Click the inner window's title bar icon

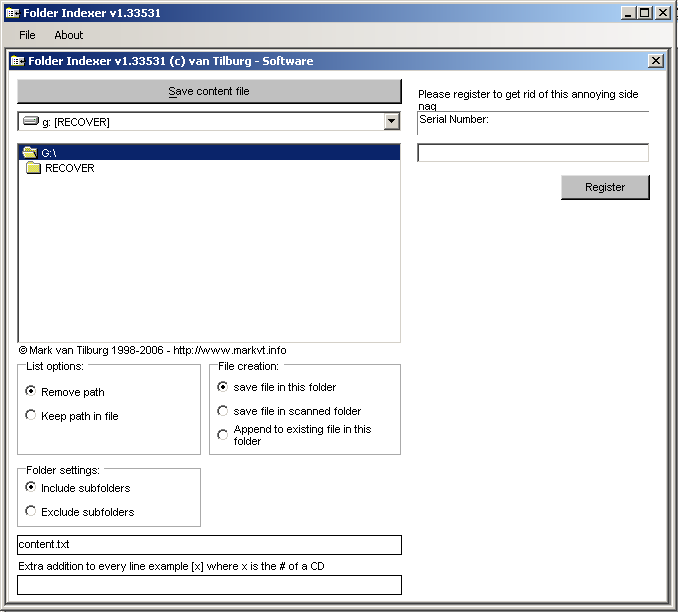[18, 61]
